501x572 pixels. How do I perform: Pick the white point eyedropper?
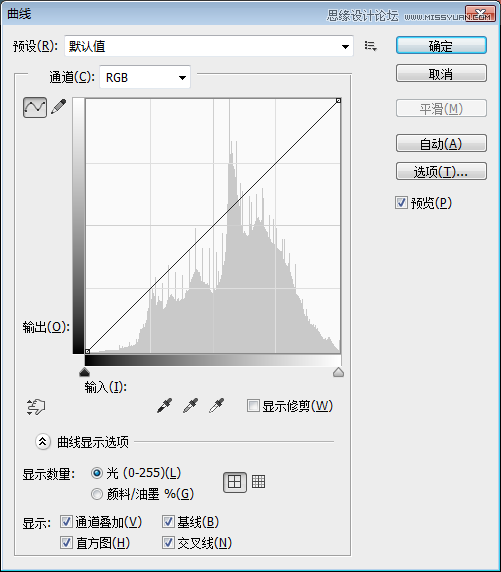tap(216, 406)
